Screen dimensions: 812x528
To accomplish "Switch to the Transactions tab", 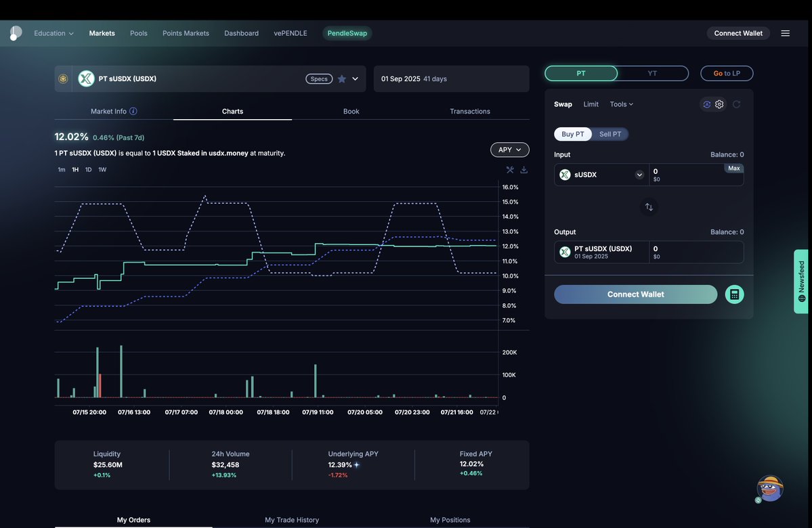I will [x=470, y=111].
